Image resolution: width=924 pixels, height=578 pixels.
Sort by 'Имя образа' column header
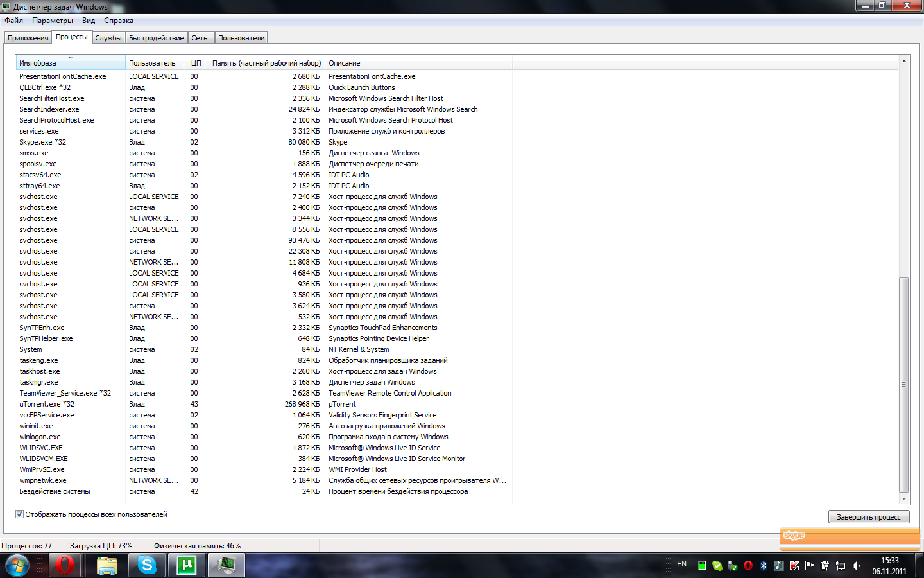coord(71,63)
